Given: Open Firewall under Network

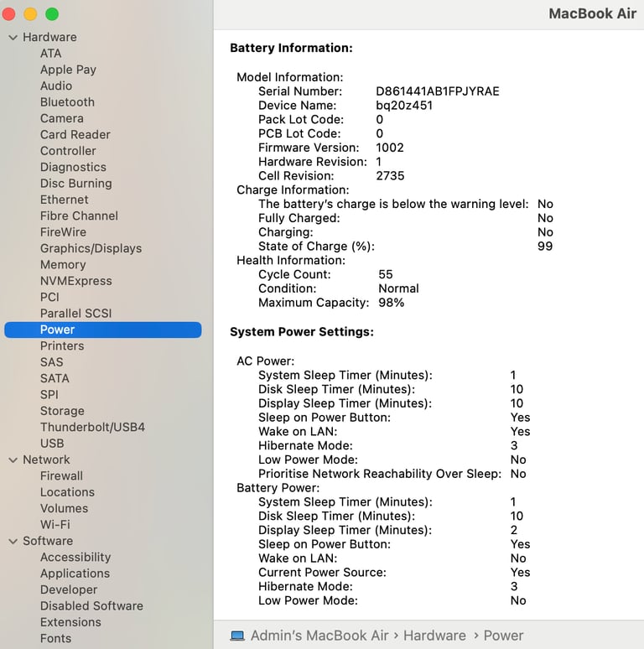Looking at the screenshot, I should click(61, 476).
